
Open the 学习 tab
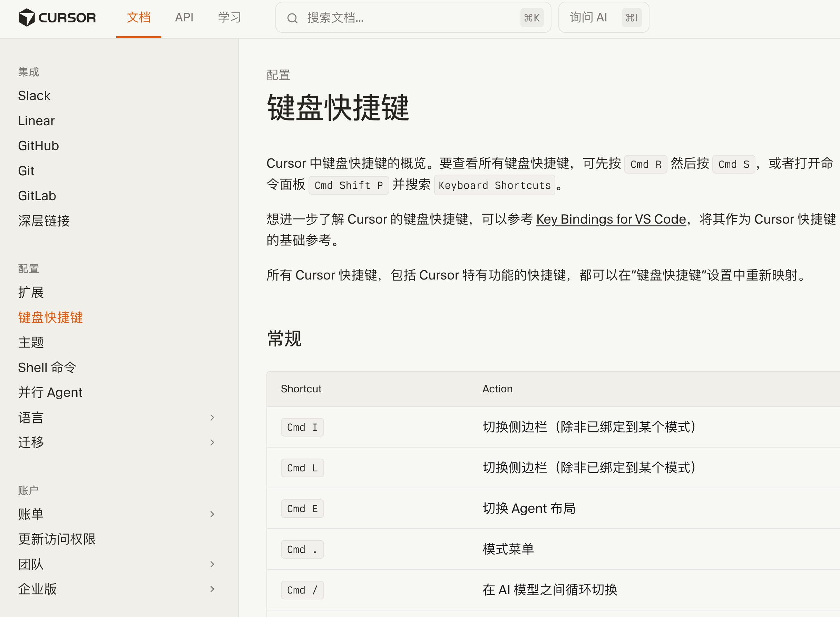[229, 18]
